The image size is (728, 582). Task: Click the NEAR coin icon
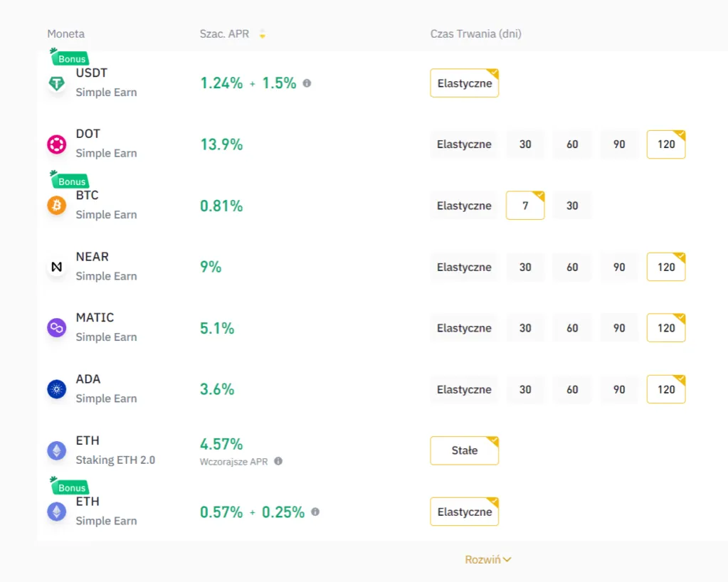tap(57, 267)
